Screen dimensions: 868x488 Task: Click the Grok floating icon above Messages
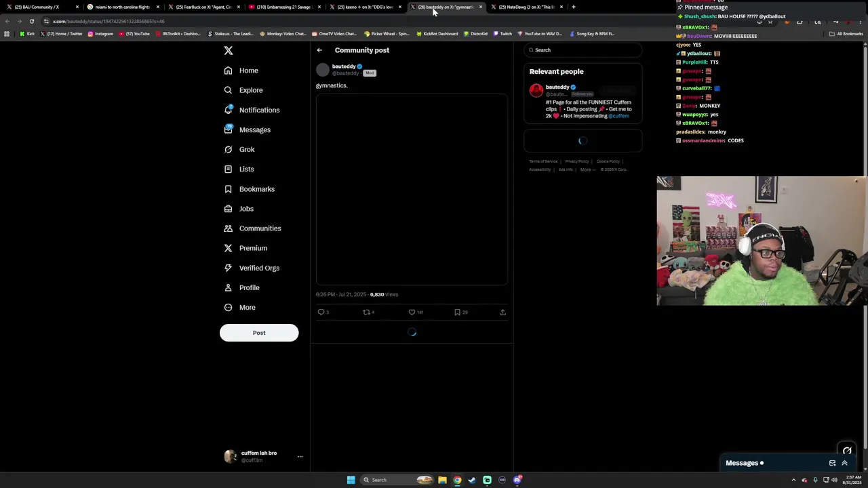tap(847, 450)
